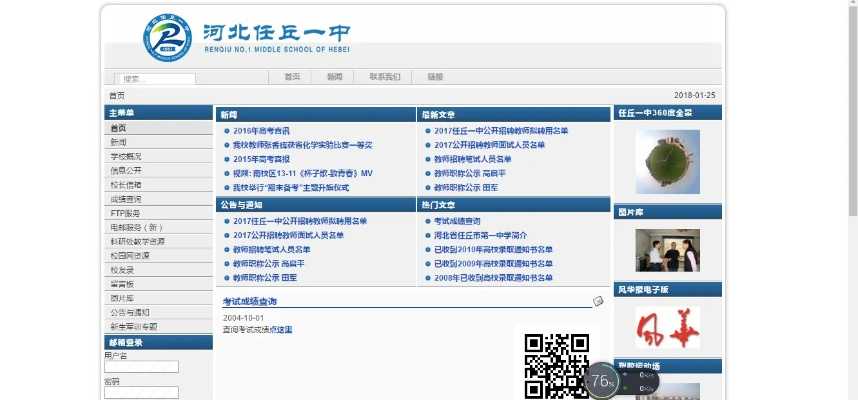Open the 2016年高考喜讯 news link

point(262,131)
